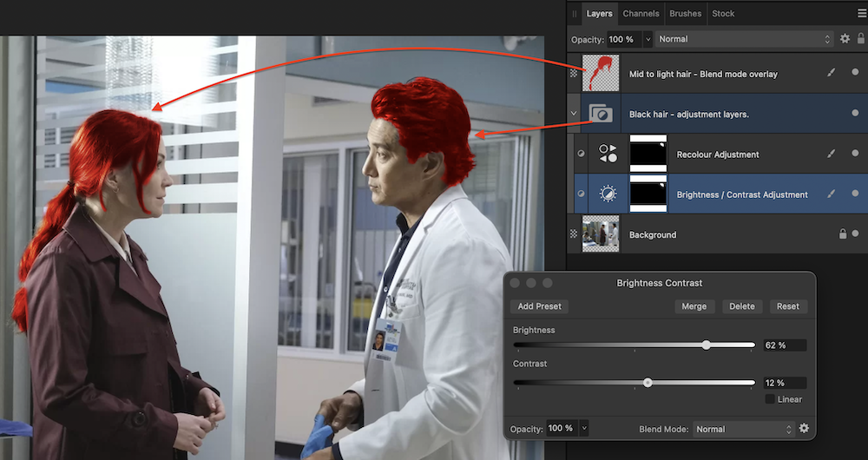Click the Brightness slider handle
This screenshot has height=460, width=868.
click(706, 345)
